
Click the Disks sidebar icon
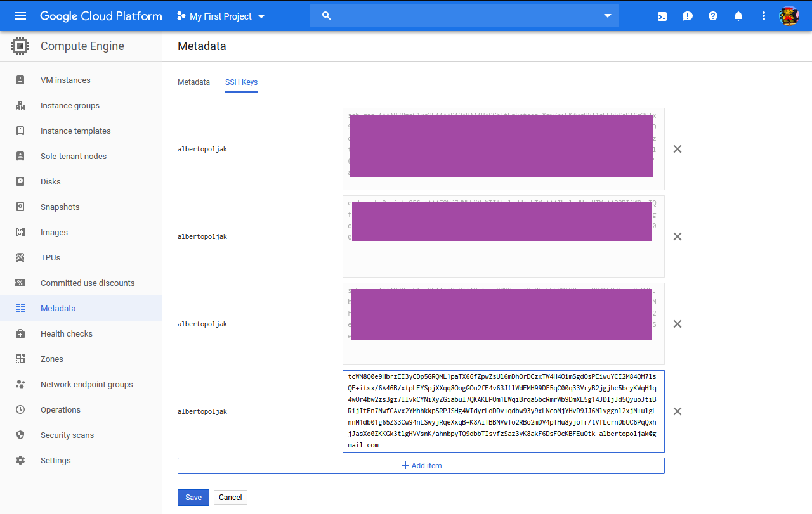point(20,182)
